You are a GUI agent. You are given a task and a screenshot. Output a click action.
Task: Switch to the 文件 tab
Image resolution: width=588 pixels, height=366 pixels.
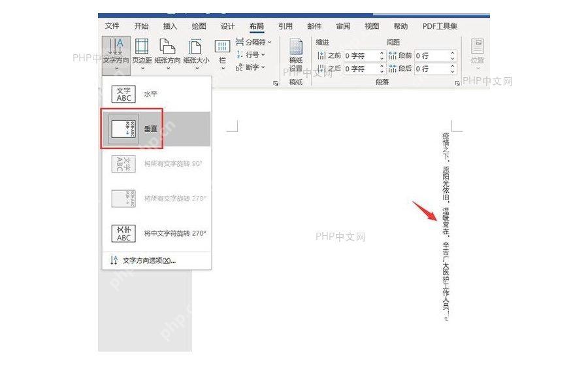pyautogui.click(x=112, y=26)
